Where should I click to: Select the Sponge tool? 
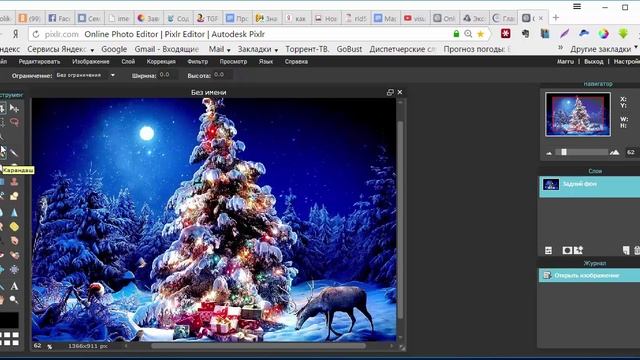point(14,226)
